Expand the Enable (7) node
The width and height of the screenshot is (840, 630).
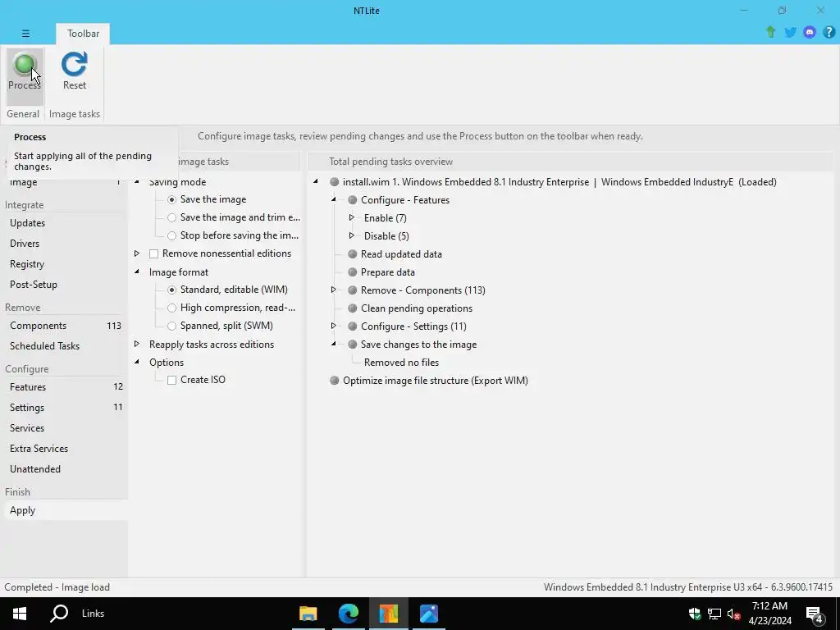pyautogui.click(x=351, y=217)
